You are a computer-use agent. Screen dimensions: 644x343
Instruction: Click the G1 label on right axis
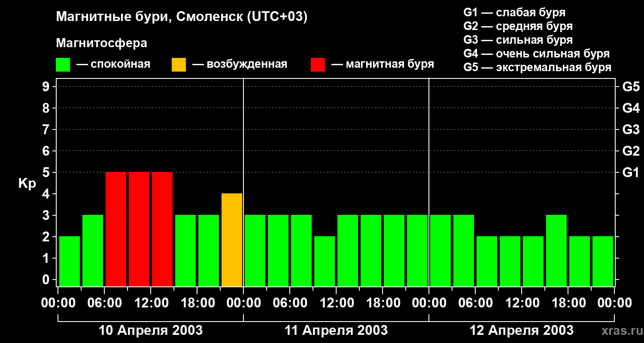point(631,172)
